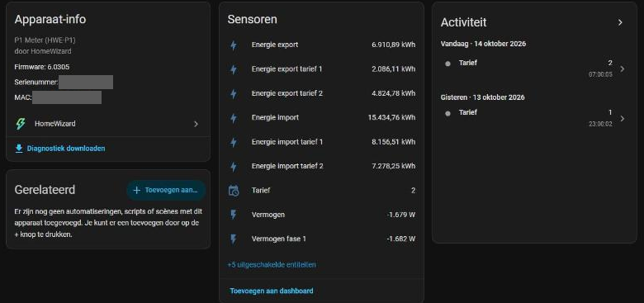Click the value 4.824,78 kWh

tap(394, 93)
